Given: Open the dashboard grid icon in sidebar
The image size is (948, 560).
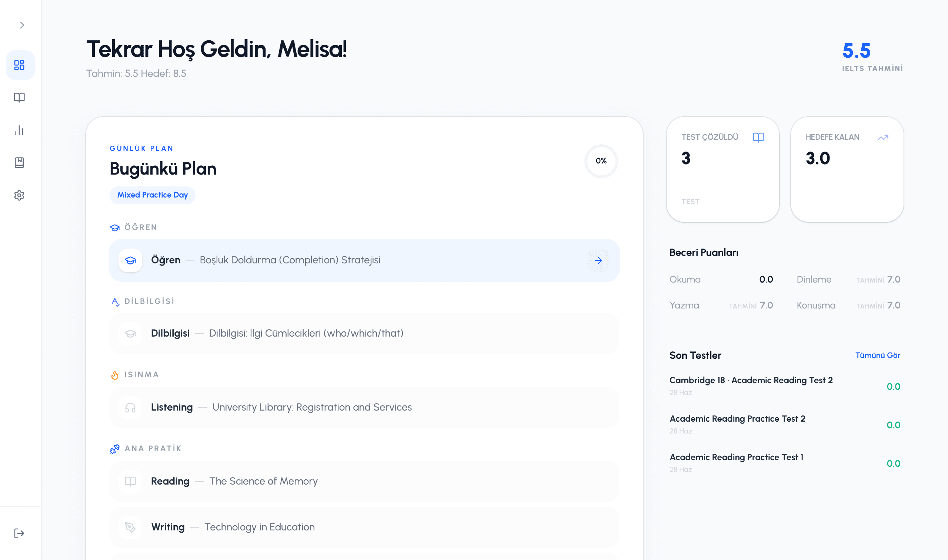Looking at the screenshot, I should pos(20,65).
